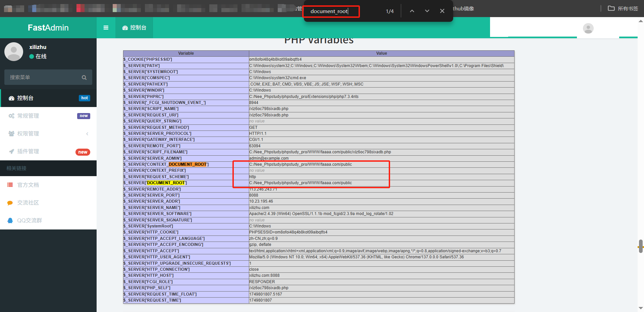The height and width of the screenshot is (312, 644).
Task: Click the list icon beside 官方文档
Action: [x=10, y=185]
